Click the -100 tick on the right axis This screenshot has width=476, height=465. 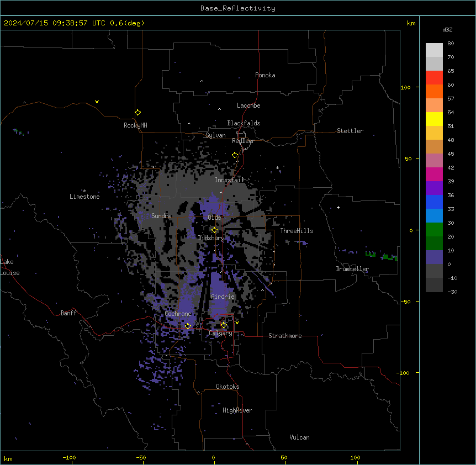404,373
